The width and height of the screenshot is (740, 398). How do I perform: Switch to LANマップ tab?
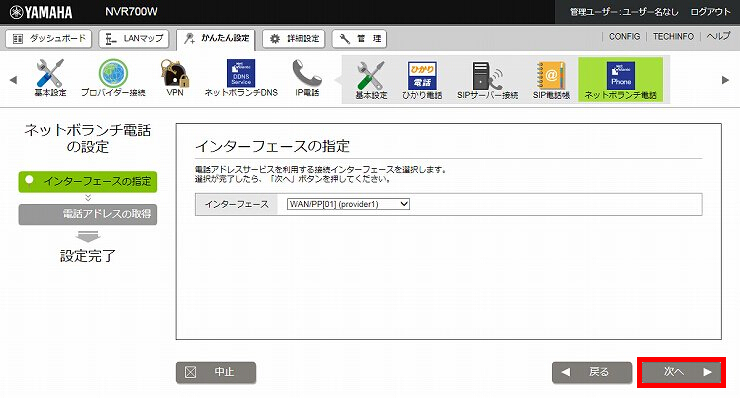pos(134,39)
